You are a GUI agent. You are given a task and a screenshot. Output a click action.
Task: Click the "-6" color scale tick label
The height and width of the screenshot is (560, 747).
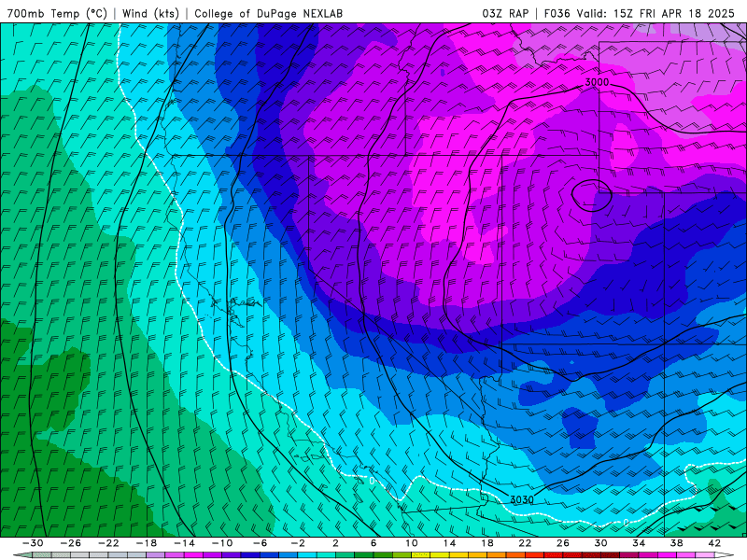[x=261, y=543]
